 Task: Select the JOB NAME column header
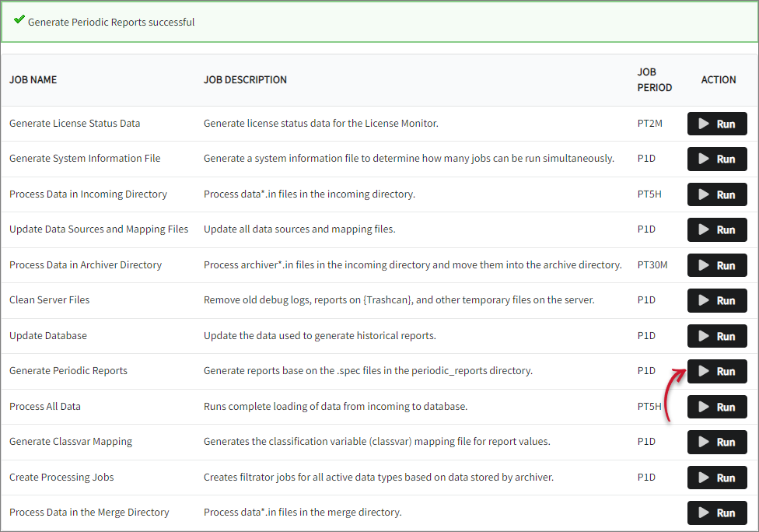click(x=32, y=79)
